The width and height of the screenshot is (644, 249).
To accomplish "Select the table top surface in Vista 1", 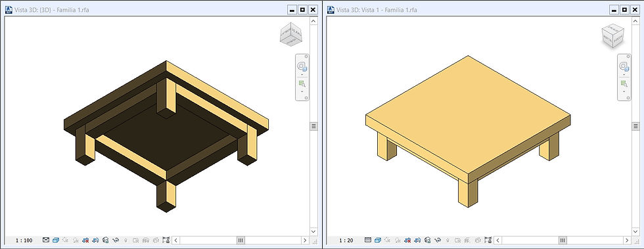I will 468,114.
